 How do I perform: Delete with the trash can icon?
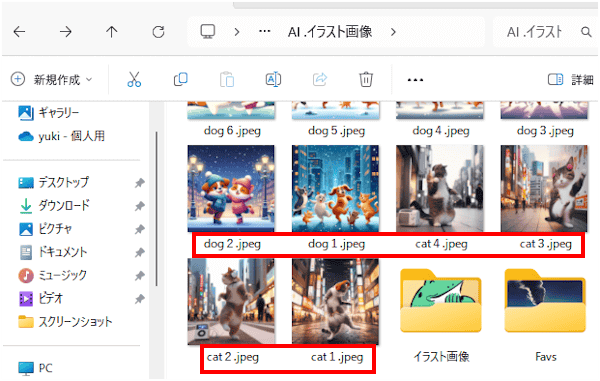366,79
